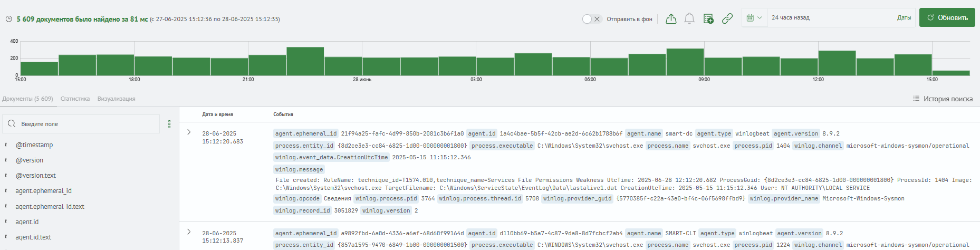The height and width of the screenshot is (250, 980).
Task: Click the process pid value 3764
Action: [428, 198]
